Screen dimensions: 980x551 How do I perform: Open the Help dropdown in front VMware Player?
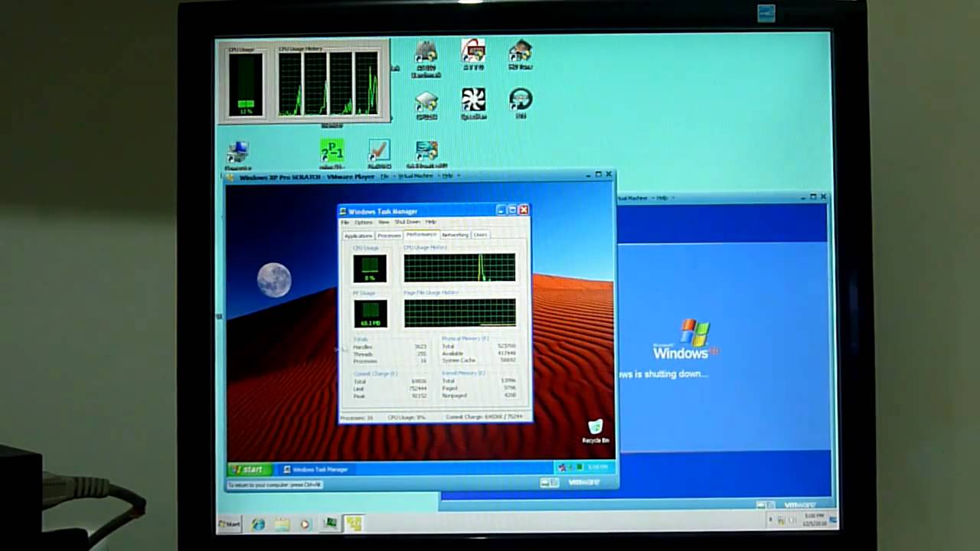click(449, 176)
